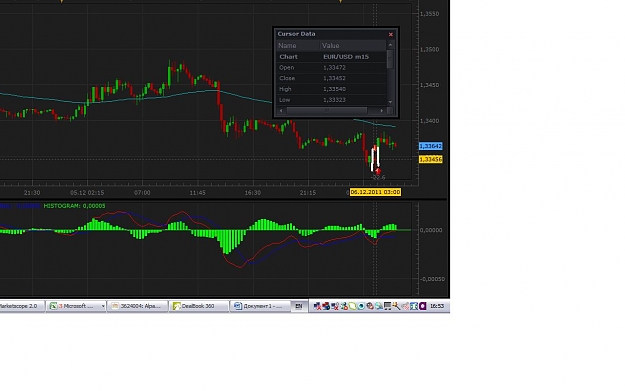Select the Low row label
This screenshot has width=625, height=391.
coord(285,100)
